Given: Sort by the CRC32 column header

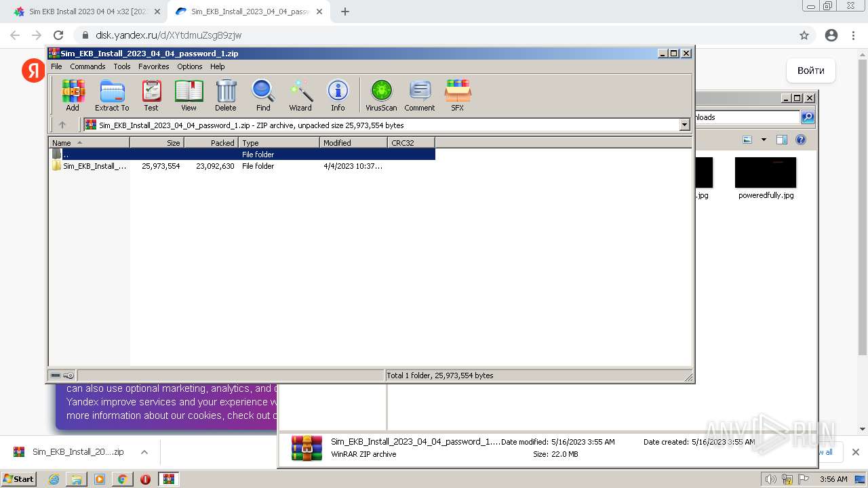Looking at the screenshot, I should point(411,142).
